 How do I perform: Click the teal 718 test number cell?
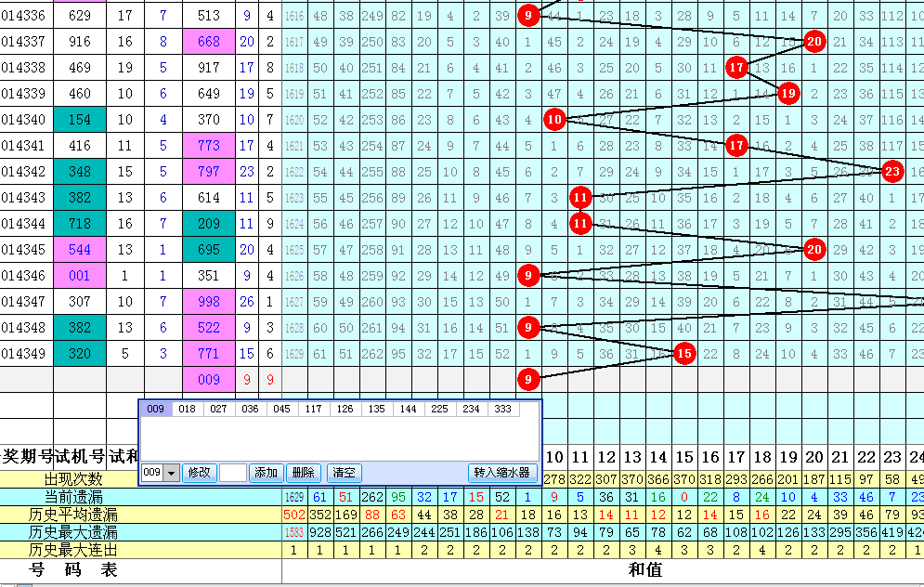click(80, 223)
